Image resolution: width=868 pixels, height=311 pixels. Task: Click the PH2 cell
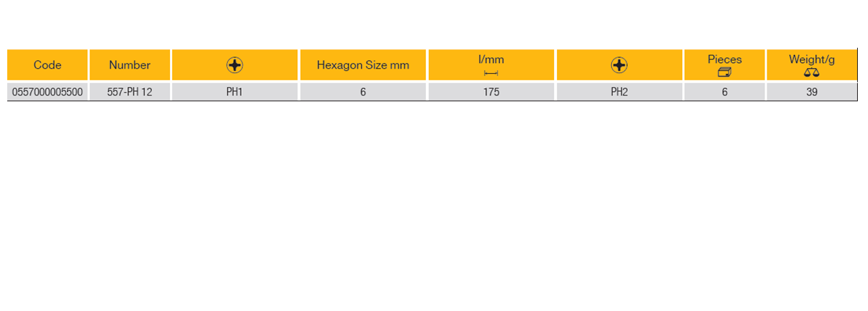coord(619,93)
